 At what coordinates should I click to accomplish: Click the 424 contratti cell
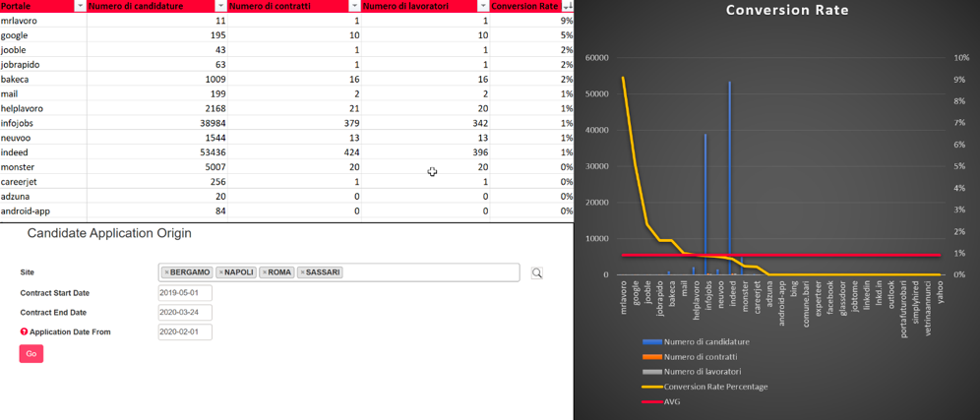click(x=295, y=152)
